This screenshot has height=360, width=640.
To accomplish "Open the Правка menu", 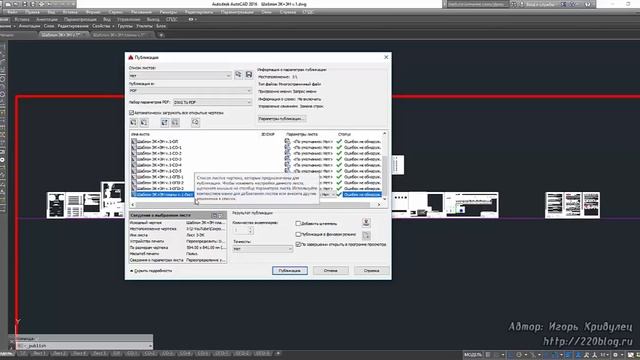I will [32, 12].
